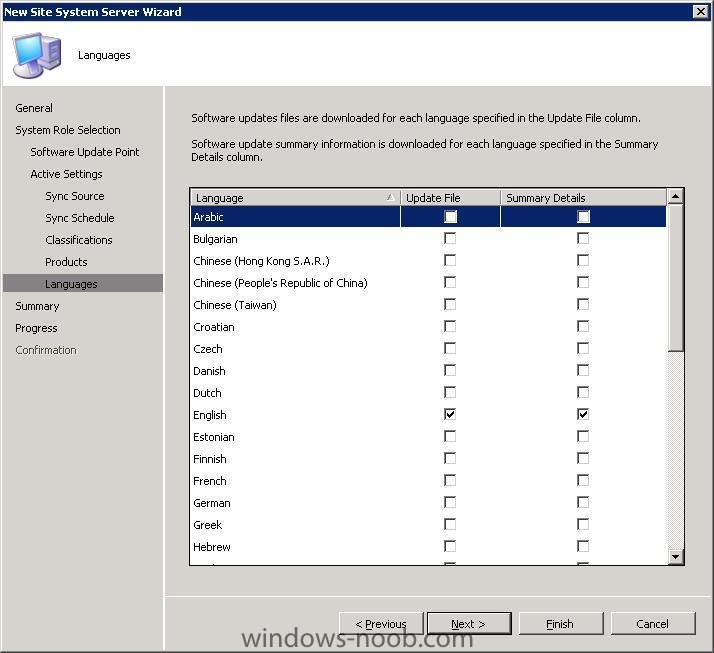The image size is (714, 653).
Task: Check Summary Details for Estonian
Action: [583, 436]
